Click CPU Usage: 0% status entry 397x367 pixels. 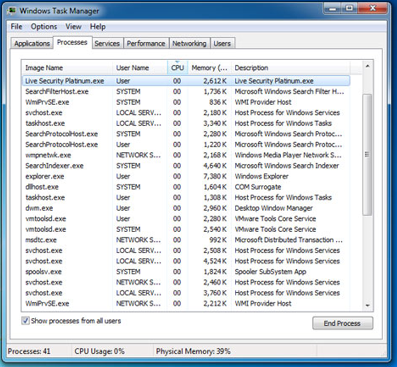pos(99,351)
